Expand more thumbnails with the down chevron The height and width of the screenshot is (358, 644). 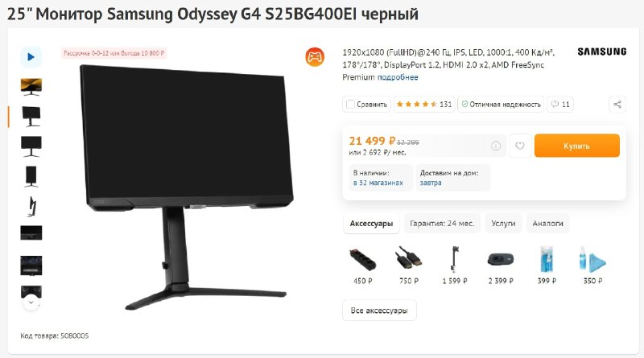coord(31,303)
